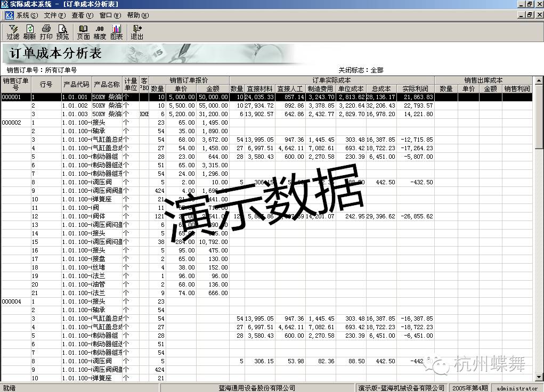Screen dimensions: 544x392
Task: Open the 帮助 (Help) menu
Action: pyautogui.click(x=136, y=15)
